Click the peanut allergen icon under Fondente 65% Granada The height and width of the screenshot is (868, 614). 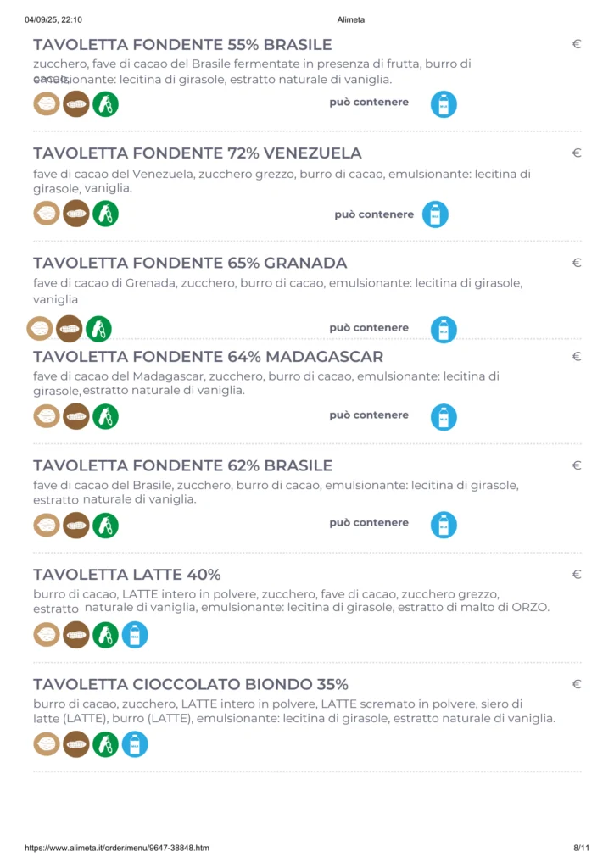click(x=70, y=328)
